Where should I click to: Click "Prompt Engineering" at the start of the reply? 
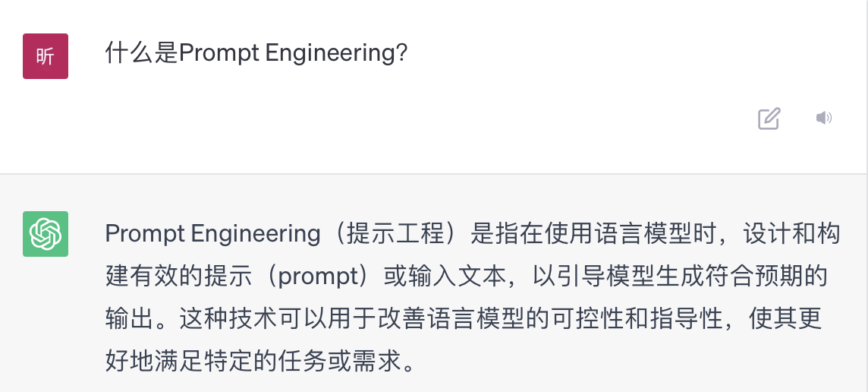click(x=212, y=234)
